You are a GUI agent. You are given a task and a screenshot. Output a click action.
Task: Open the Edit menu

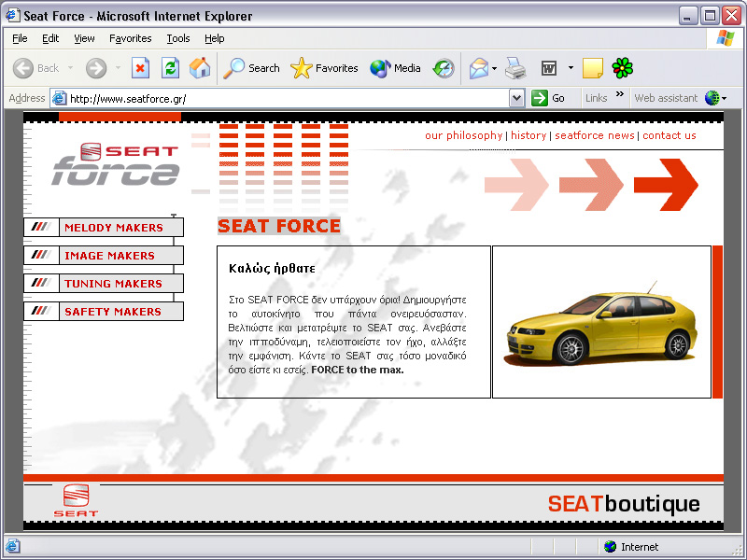[x=50, y=38]
